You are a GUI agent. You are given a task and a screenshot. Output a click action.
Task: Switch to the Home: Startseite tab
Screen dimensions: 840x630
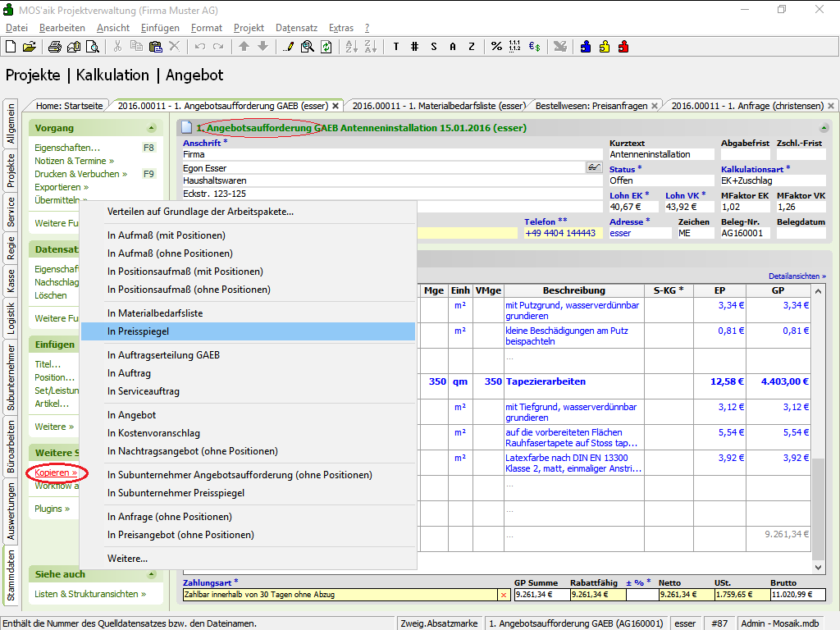click(70, 106)
